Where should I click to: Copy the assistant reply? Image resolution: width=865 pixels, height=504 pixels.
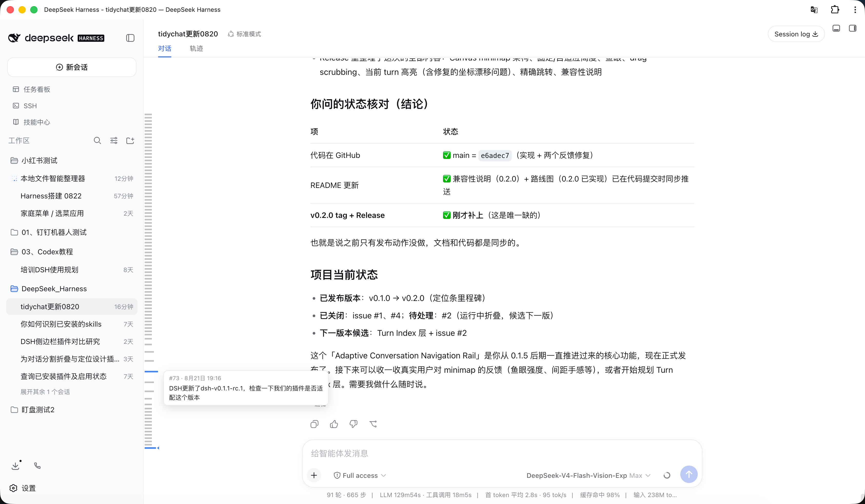(314, 425)
